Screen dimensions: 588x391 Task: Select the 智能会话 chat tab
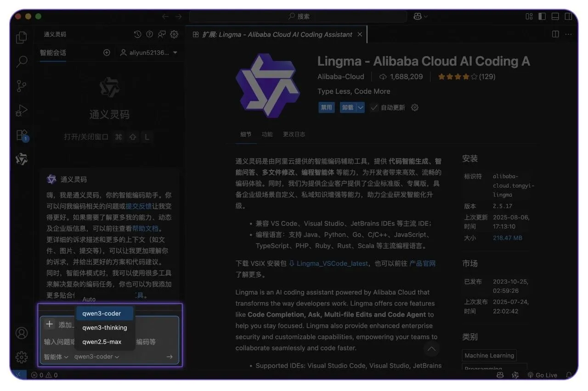(53, 53)
